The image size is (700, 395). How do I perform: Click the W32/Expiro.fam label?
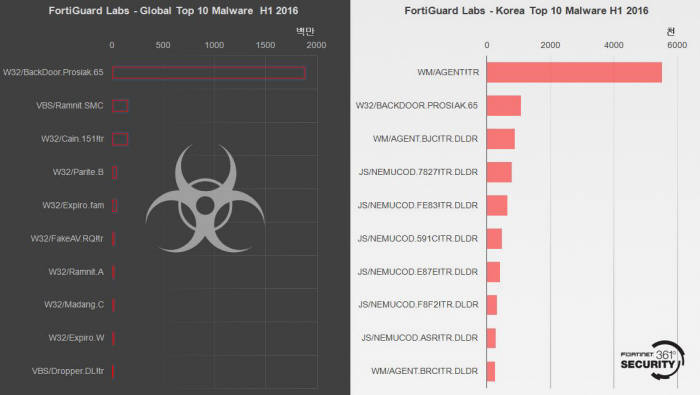pos(73,205)
